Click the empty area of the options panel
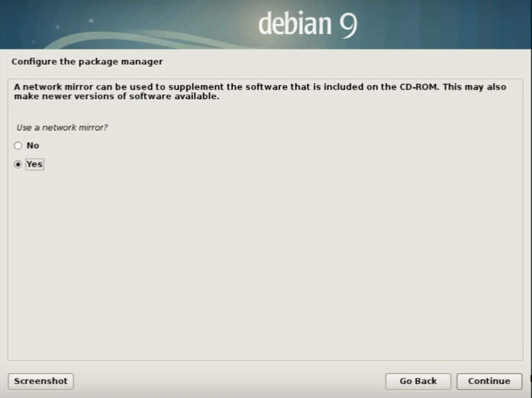 click(x=264, y=264)
